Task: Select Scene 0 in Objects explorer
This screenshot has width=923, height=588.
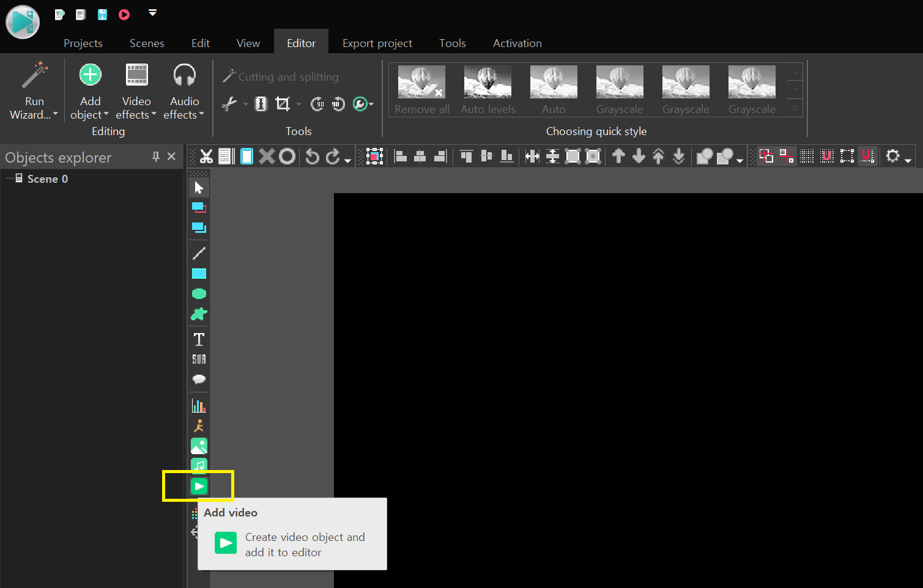Action: (x=47, y=179)
